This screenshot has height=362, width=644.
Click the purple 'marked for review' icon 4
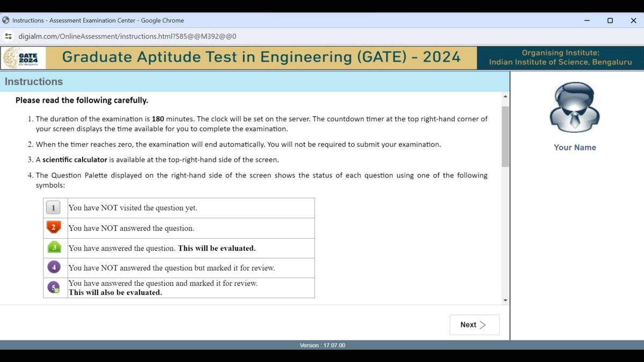[54, 267]
